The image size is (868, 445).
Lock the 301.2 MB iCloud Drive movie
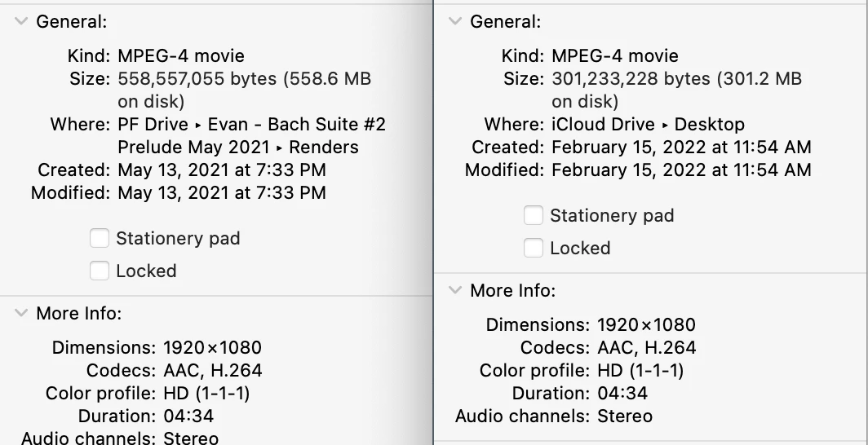point(534,249)
